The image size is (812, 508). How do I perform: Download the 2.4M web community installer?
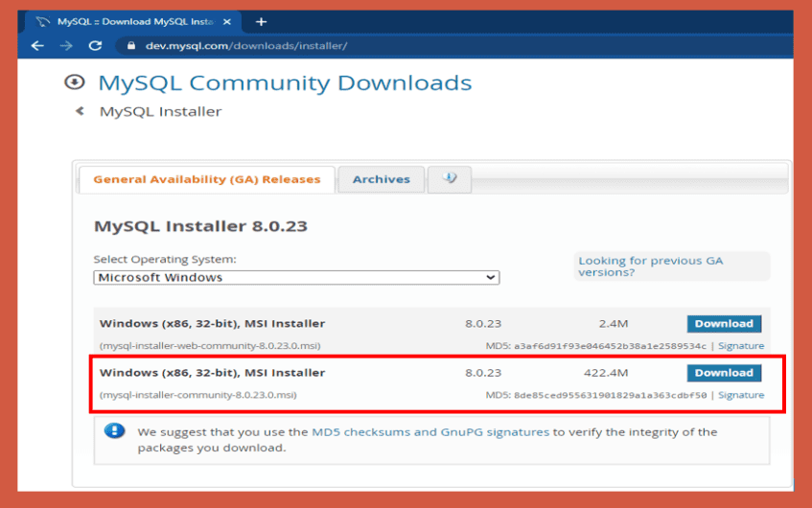[724, 324]
